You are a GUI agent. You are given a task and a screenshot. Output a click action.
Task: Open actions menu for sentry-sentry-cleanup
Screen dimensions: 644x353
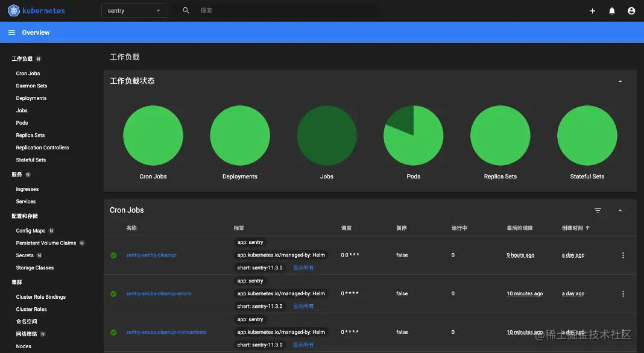click(623, 255)
